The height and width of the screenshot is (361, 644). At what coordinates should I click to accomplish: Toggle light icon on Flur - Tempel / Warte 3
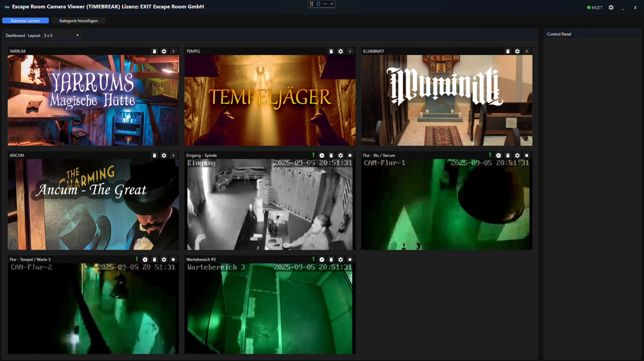click(137, 259)
